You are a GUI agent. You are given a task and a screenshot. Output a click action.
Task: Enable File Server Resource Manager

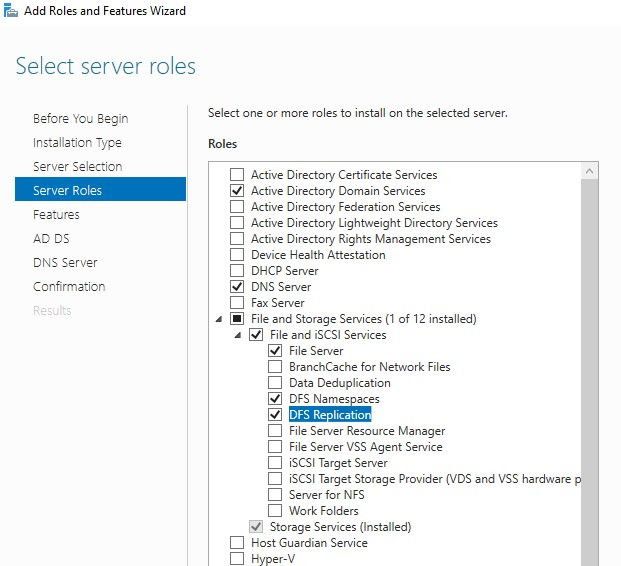[275, 431]
